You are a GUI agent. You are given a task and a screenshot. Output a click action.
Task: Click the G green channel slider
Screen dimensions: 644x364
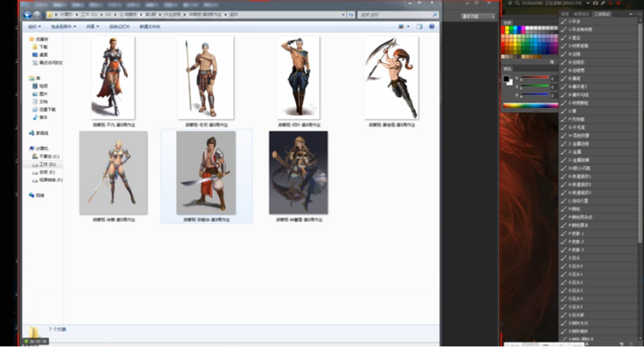pos(535,86)
